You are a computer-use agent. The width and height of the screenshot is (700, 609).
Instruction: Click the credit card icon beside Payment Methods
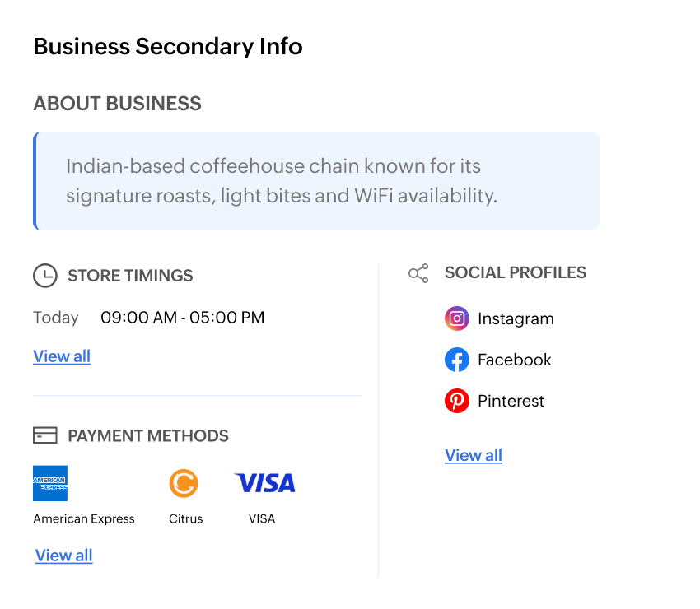(45, 435)
